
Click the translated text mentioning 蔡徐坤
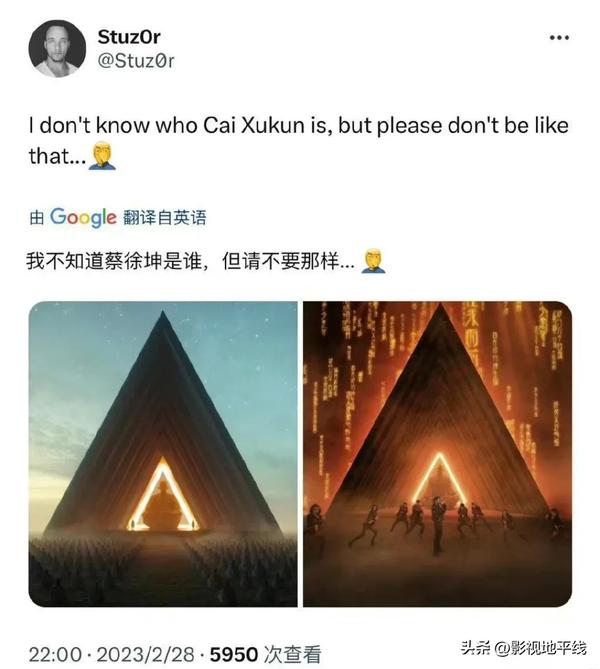tap(190, 261)
